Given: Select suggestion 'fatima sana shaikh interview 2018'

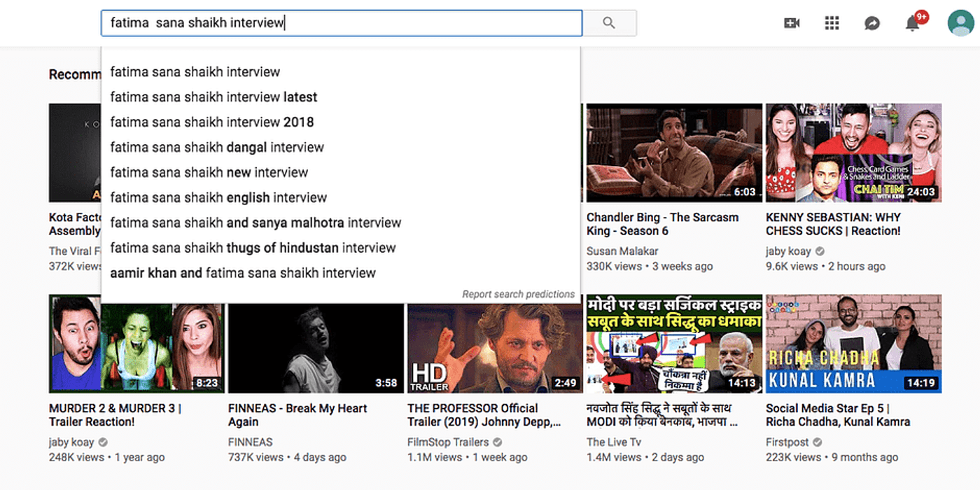Looking at the screenshot, I should tap(212, 122).
